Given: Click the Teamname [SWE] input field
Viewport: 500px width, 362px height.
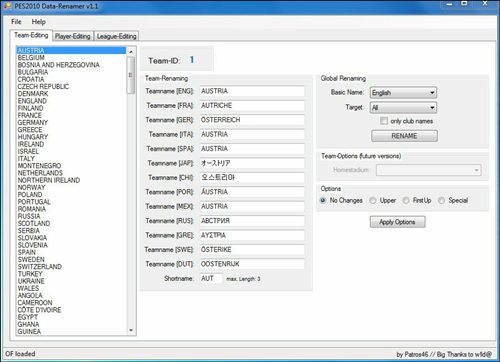Looking at the screenshot, I should (x=252, y=249).
